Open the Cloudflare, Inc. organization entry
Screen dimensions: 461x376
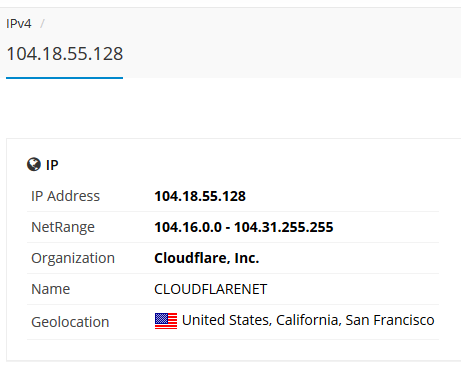(207, 258)
